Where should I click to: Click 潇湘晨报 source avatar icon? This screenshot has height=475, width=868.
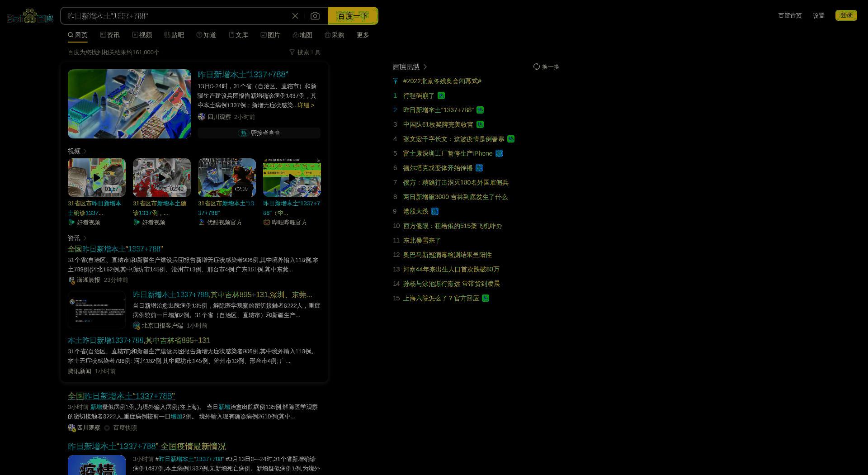pyautogui.click(x=71, y=280)
